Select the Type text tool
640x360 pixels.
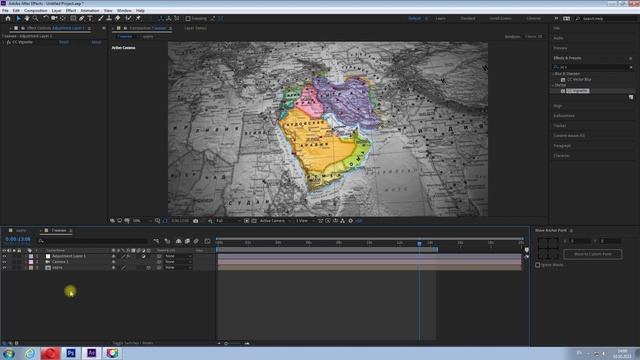pos(90,18)
